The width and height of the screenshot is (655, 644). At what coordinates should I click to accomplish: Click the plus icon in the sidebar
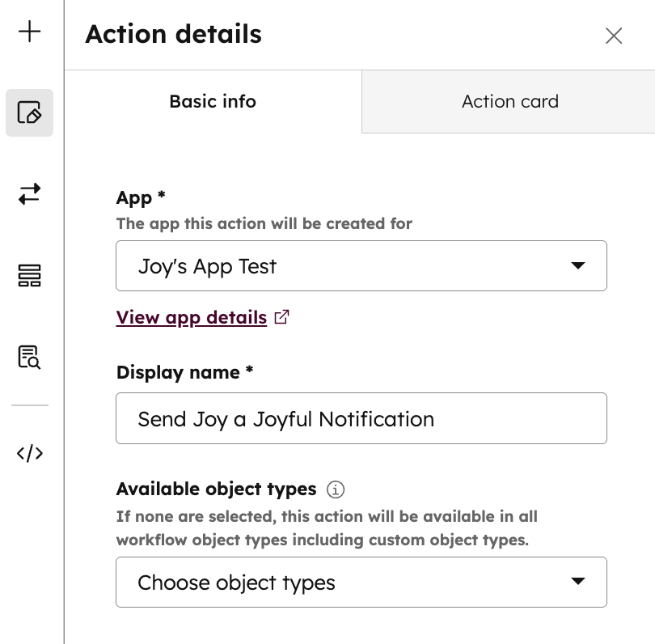[30, 32]
